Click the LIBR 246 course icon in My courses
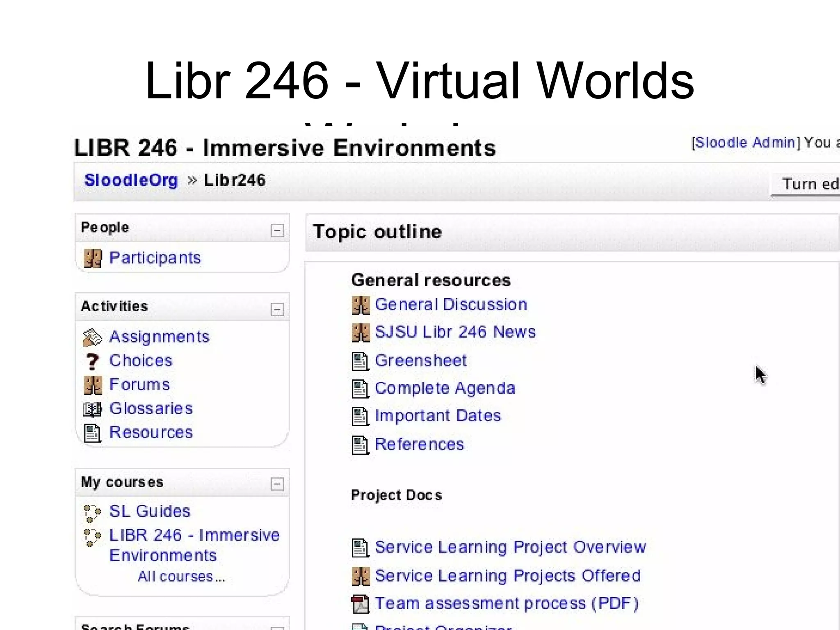 click(92, 537)
